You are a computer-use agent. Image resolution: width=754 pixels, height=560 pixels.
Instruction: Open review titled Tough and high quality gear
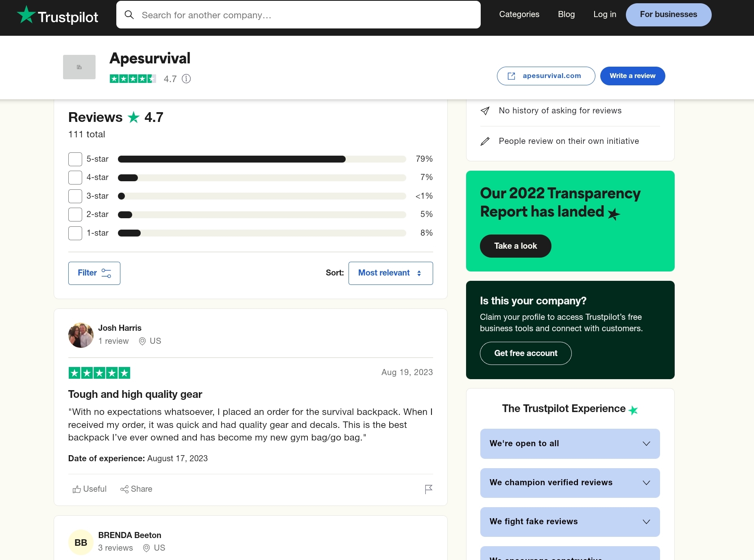[x=135, y=395]
